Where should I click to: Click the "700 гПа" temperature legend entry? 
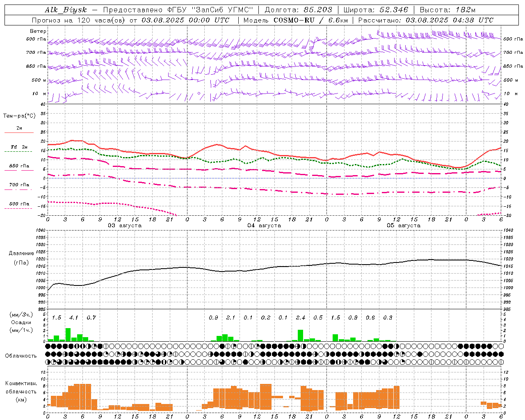pos(19,185)
